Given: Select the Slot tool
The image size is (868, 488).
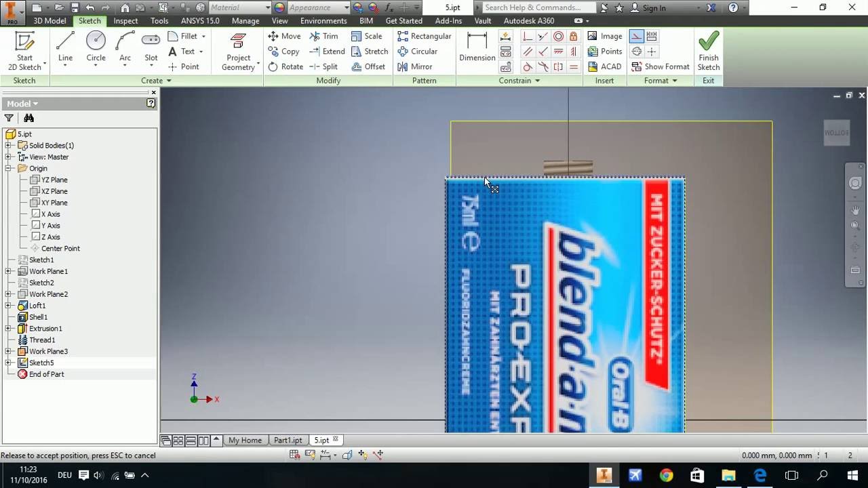Looking at the screenshot, I should tap(151, 47).
